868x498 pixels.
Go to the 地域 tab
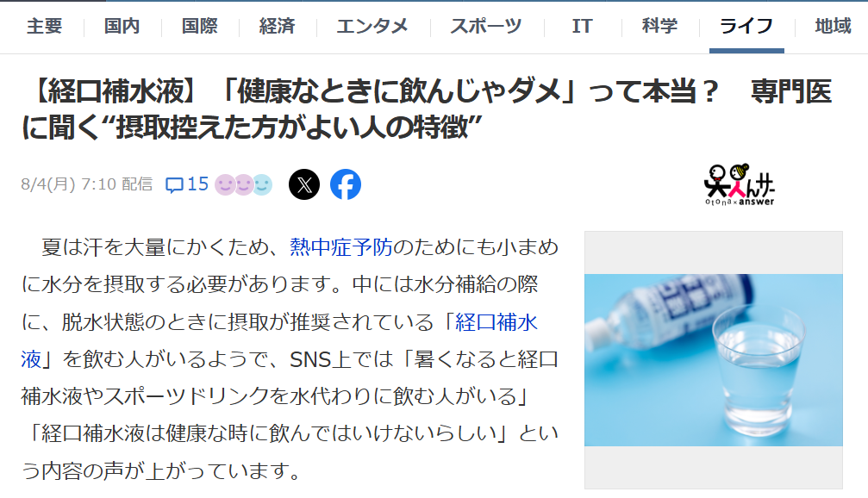(833, 26)
